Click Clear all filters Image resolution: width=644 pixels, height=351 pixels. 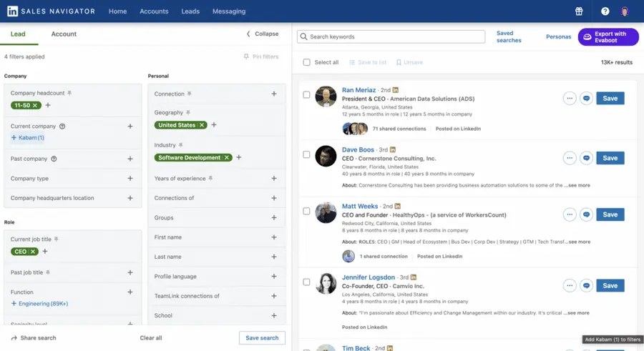(x=151, y=338)
